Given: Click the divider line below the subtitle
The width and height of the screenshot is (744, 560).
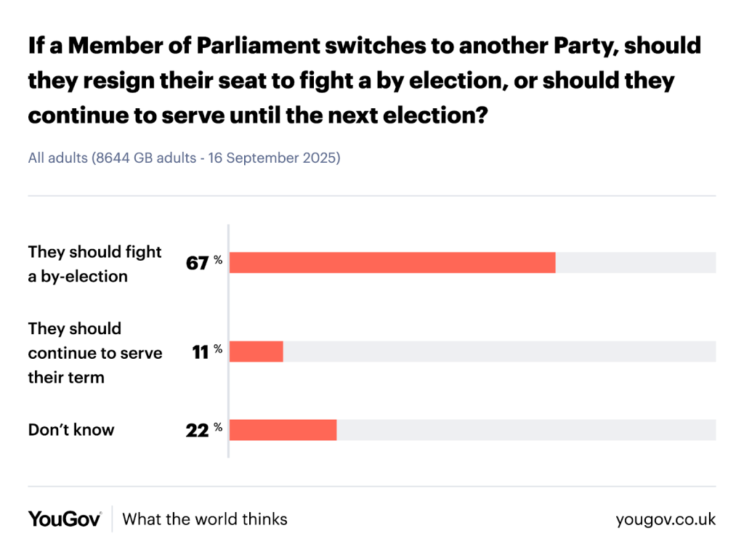Looking at the screenshot, I should coord(372,195).
